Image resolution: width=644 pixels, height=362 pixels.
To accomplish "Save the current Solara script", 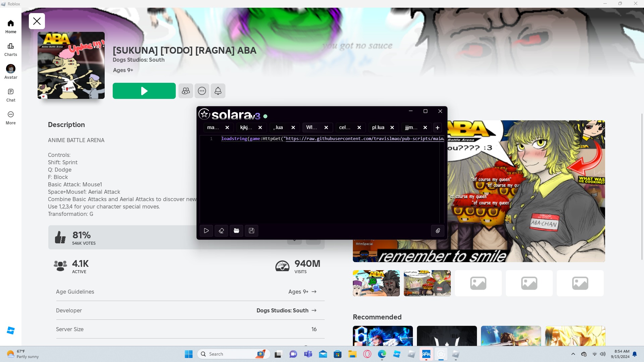I will [x=252, y=231].
